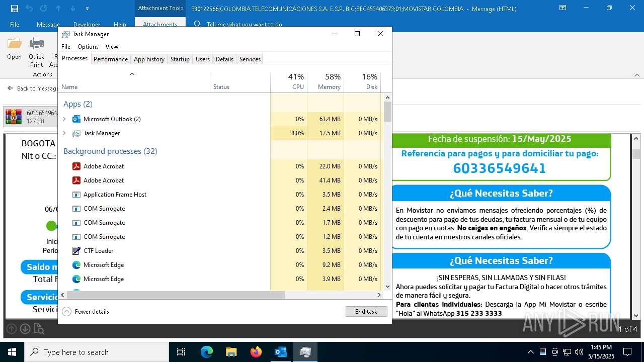Click the Task Manager taskbar icon
Viewport: 644px width, 362px height.
point(305,352)
